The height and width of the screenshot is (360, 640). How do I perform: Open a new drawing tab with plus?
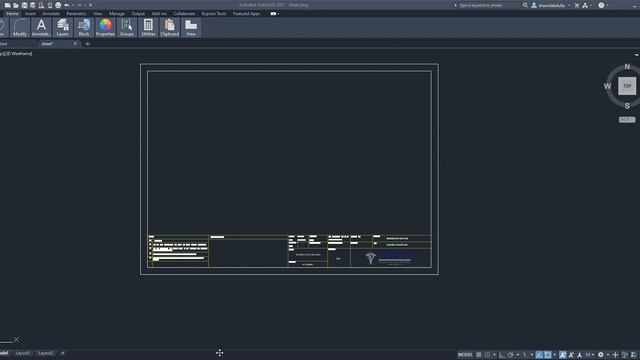[x=87, y=44]
